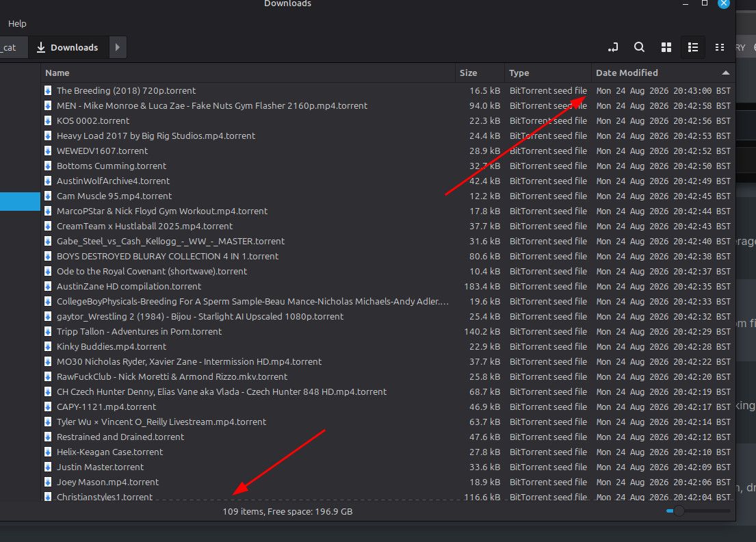Close the Downloads window
Viewport: 756px width, 542px height.
(724, 3)
